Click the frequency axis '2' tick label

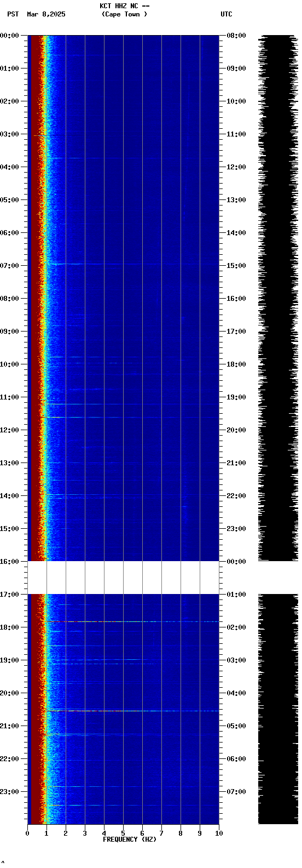[x=66, y=833]
